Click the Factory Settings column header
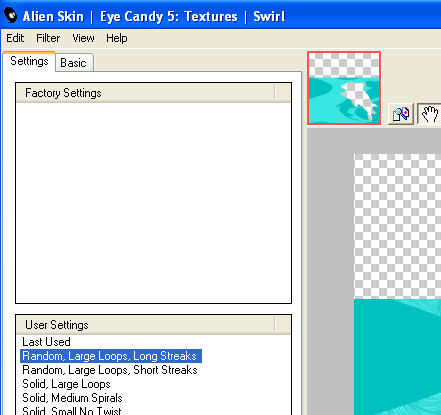The height and width of the screenshot is (415, 441). point(145,93)
